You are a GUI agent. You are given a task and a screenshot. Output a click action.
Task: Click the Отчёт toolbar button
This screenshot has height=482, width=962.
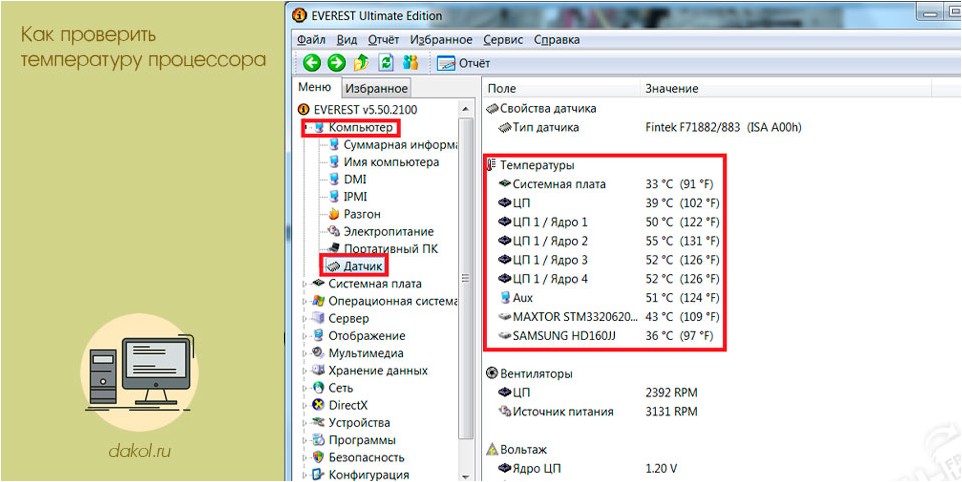click(464, 63)
